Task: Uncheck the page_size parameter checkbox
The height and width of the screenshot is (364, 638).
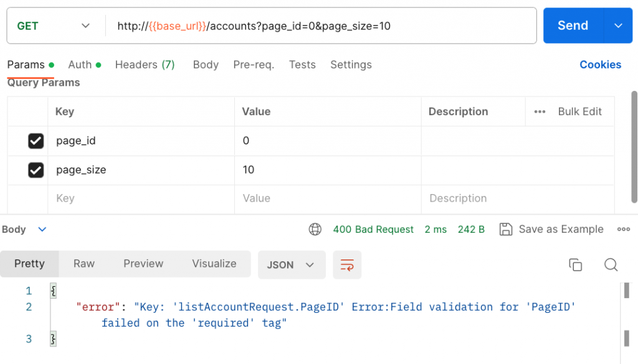Action: click(36, 170)
